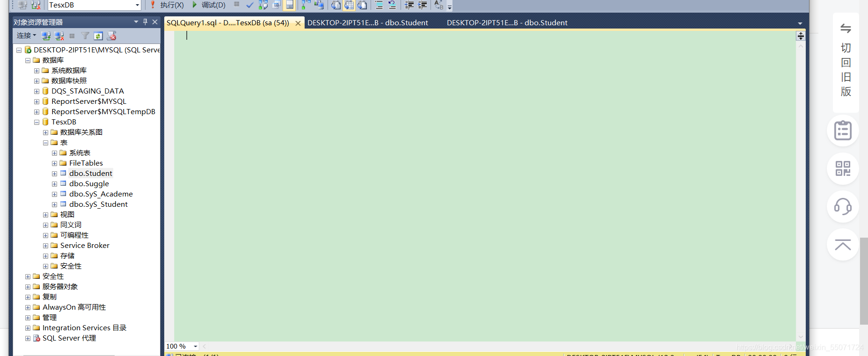Open the 100 % zoom dropdown
This screenshot has width=868, height=356.
click(x=196, y=347)
